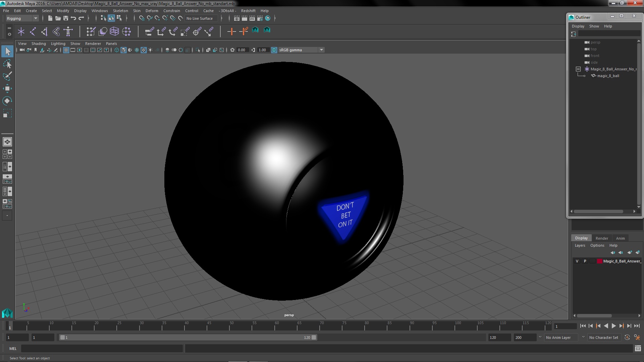
Task: Toggle use all lights in viewport toolbar
Action: click(151, 50)
